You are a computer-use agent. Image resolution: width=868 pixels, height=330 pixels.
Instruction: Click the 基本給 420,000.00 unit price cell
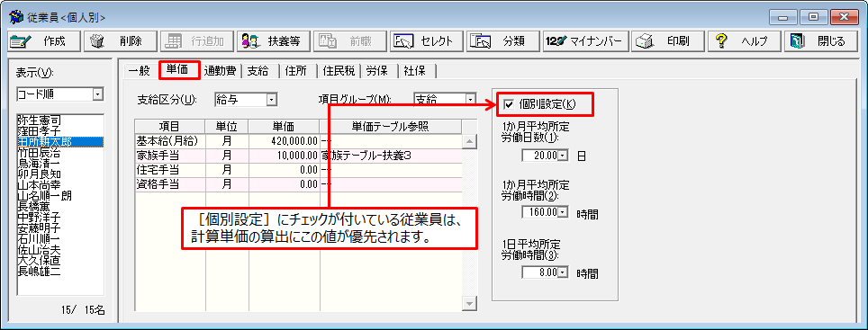click(284, 141)
